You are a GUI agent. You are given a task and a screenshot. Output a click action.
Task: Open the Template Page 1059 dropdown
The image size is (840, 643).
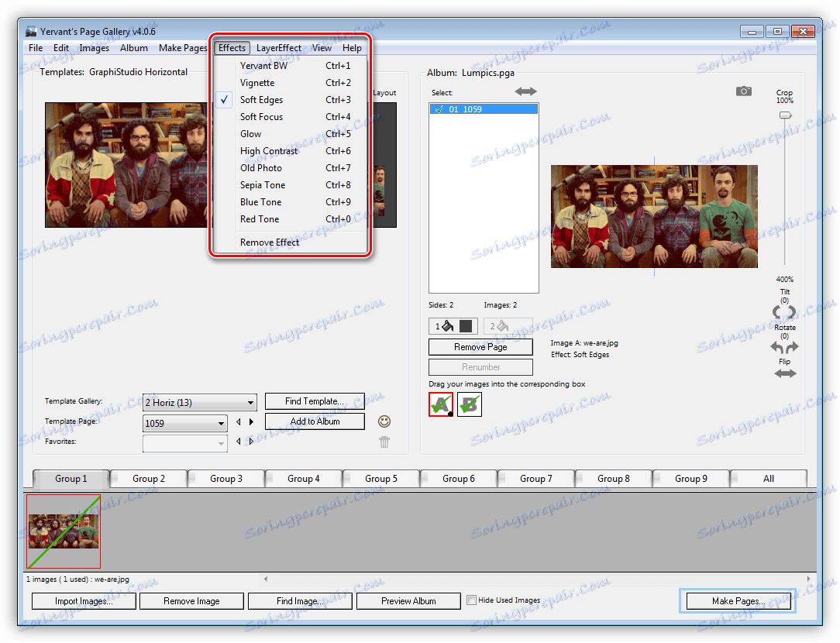(185, 423)
